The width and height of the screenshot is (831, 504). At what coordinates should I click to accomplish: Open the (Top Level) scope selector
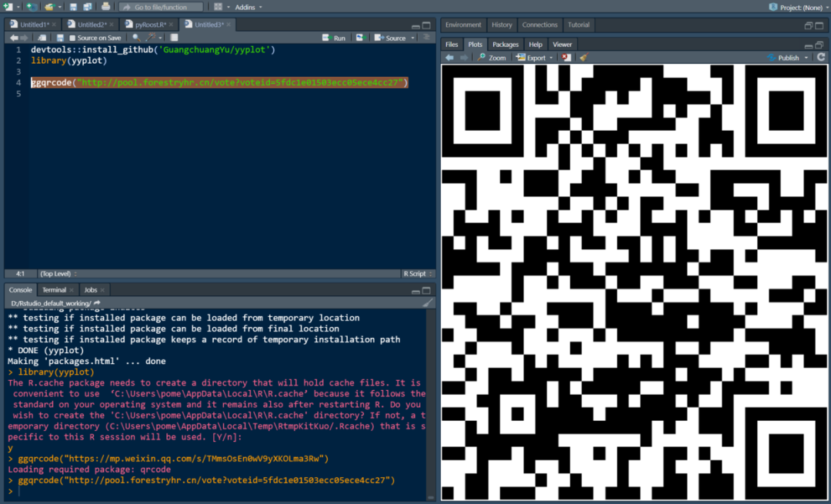tap(58, 273)
